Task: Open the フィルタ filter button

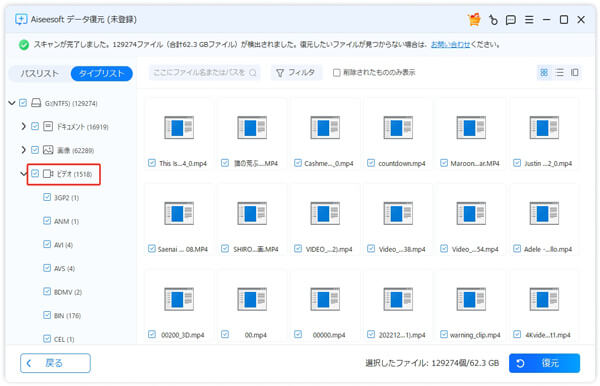Action: pyautogui.click(x=296, y=73)
